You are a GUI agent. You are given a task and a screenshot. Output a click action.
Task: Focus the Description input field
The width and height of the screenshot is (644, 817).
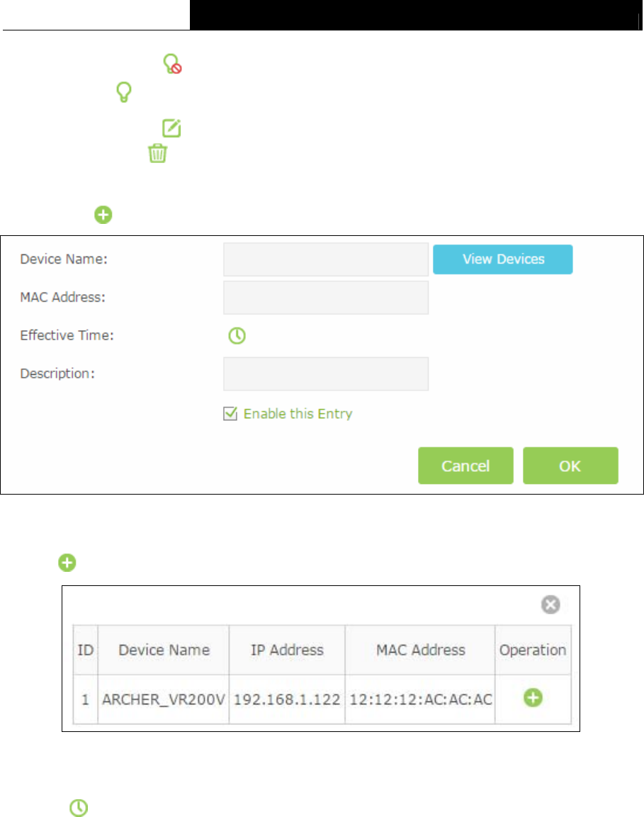pos(326,373)
